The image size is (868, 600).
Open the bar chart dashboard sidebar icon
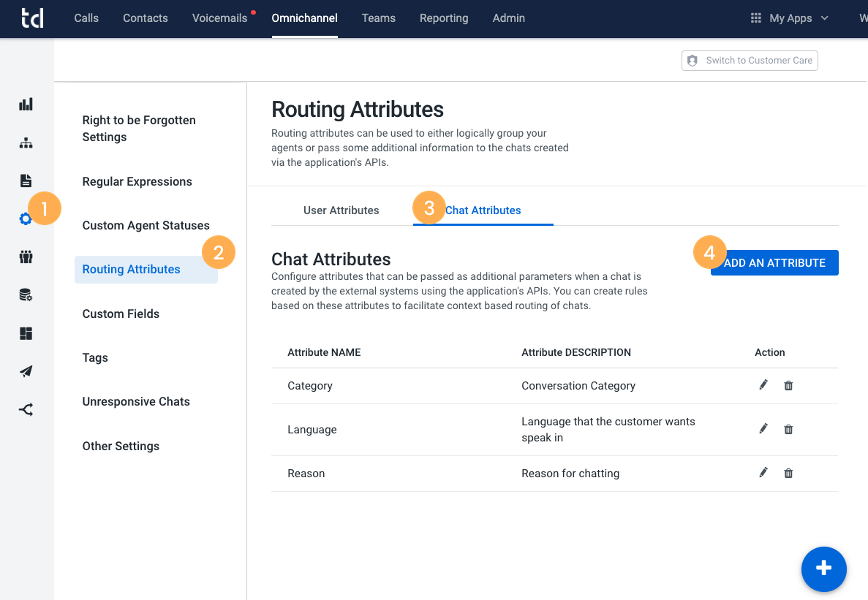26,104
